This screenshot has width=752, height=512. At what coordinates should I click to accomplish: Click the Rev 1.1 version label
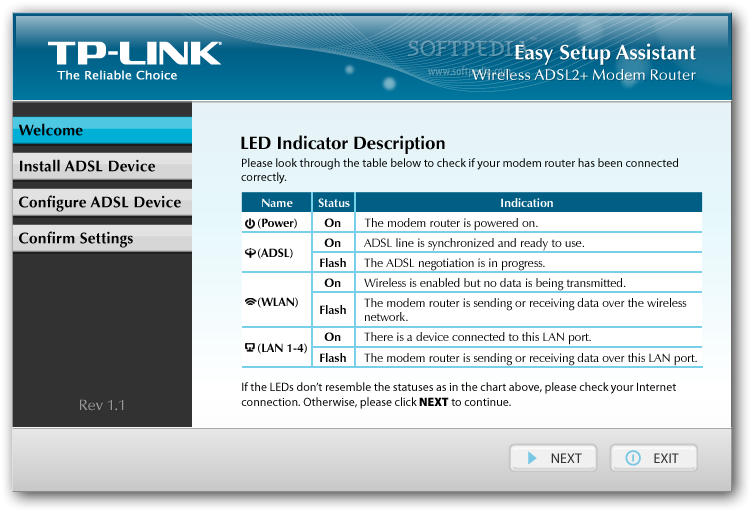point(102,405)
